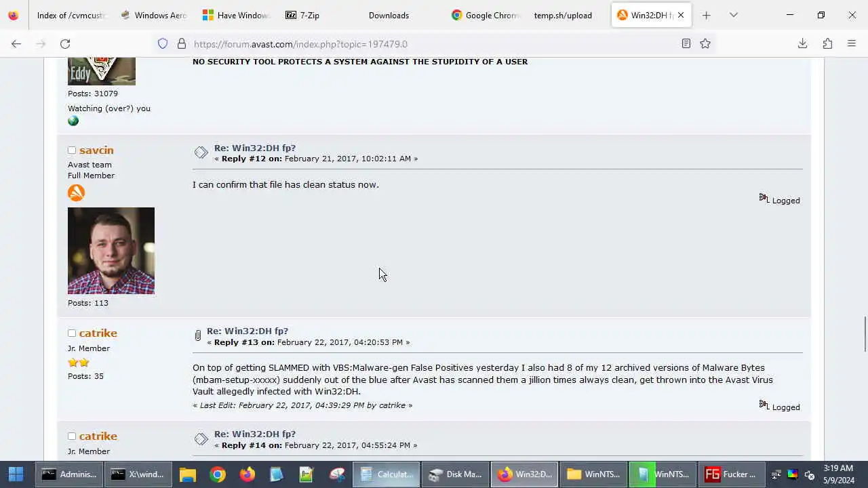
Task: Switch to 'Index of /cvmcust' tab
Action: point(71,15)
